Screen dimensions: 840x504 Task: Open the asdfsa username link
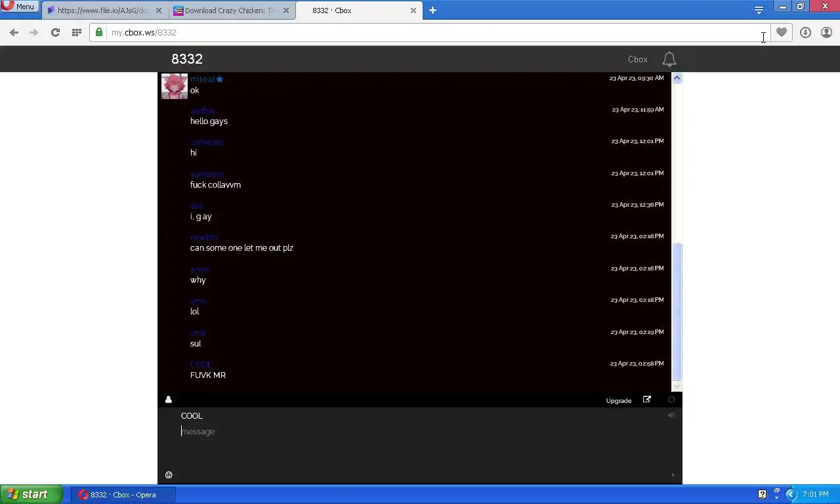pos(202,110)
